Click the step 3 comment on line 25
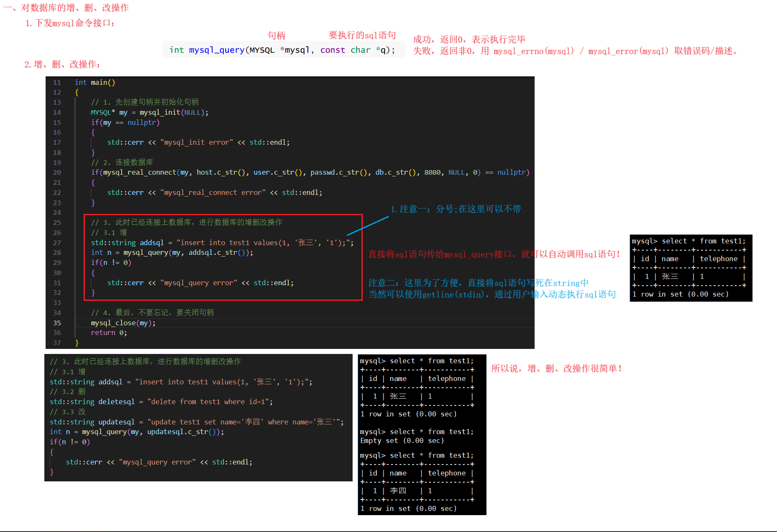Image resolution: width=777 pixels, height=532 pixels. pyautogui.click(x=187, y=222)
